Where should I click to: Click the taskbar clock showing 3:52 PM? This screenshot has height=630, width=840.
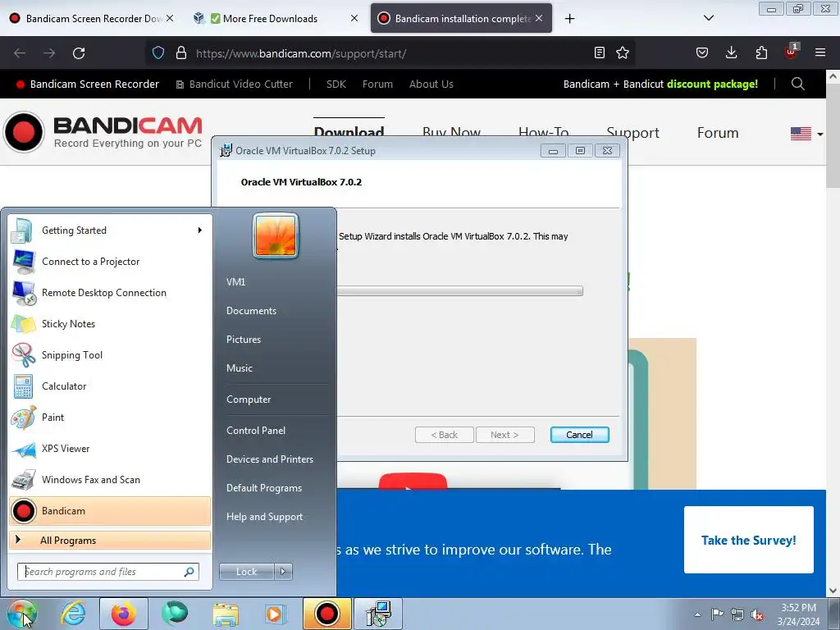pyautogui.click(x=799, y=614)
